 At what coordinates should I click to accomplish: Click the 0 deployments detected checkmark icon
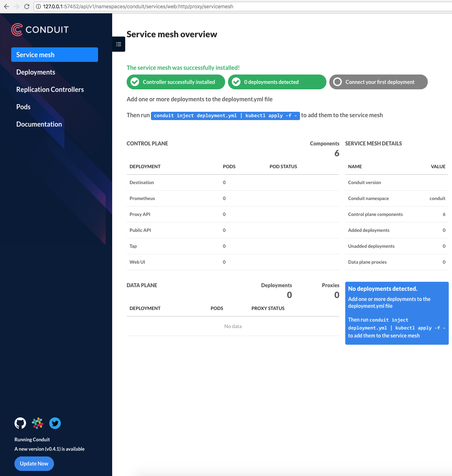tap(236, 82)
